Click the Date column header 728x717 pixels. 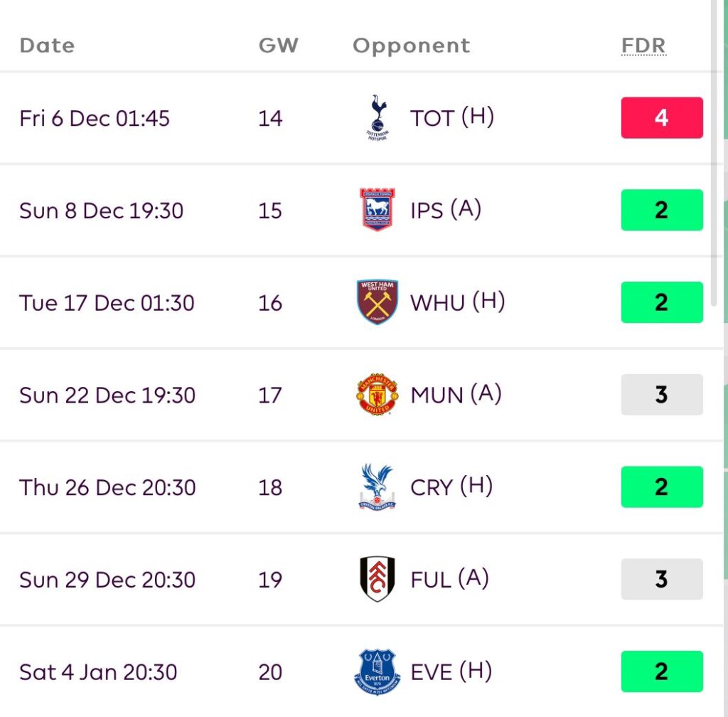(47, 46)
